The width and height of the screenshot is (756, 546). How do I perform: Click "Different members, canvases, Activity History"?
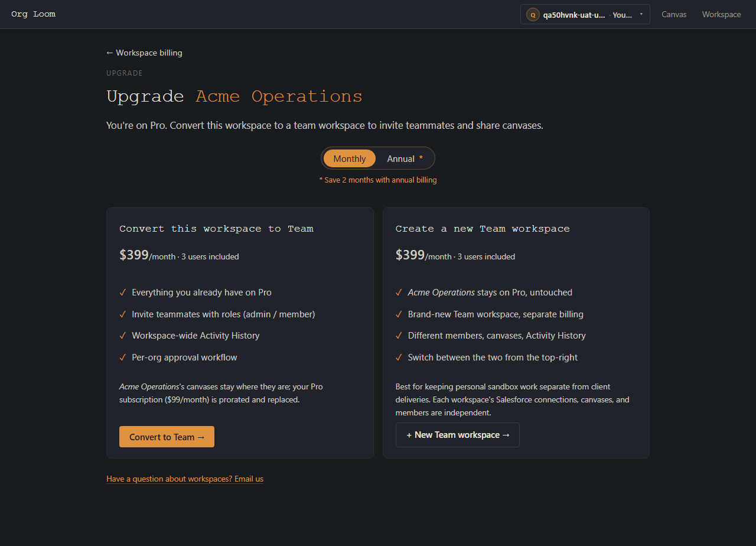tap(497, 336)
